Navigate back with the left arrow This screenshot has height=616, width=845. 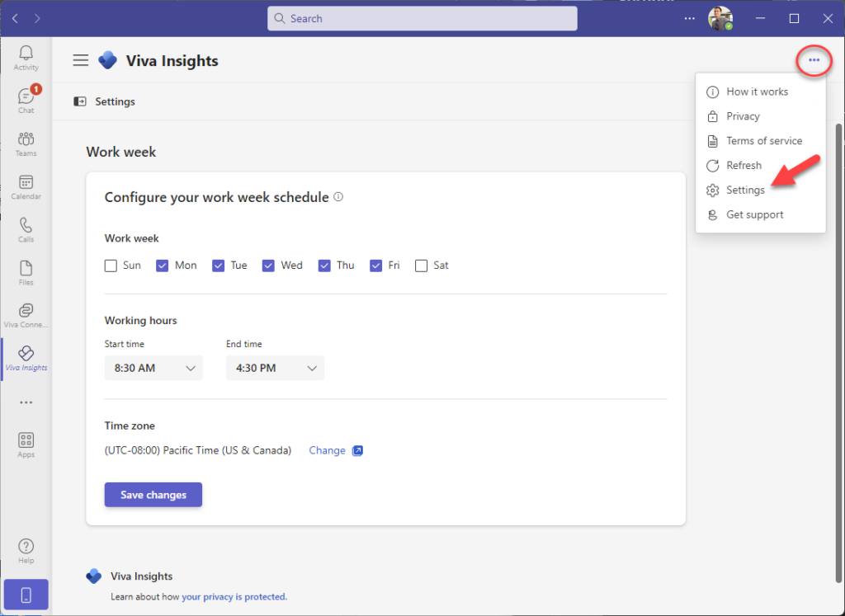pyautogui.click(x=15, y=18)
